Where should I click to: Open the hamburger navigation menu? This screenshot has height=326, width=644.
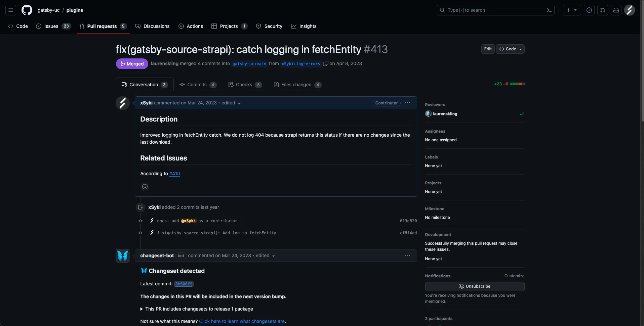(x=11, y=10)
